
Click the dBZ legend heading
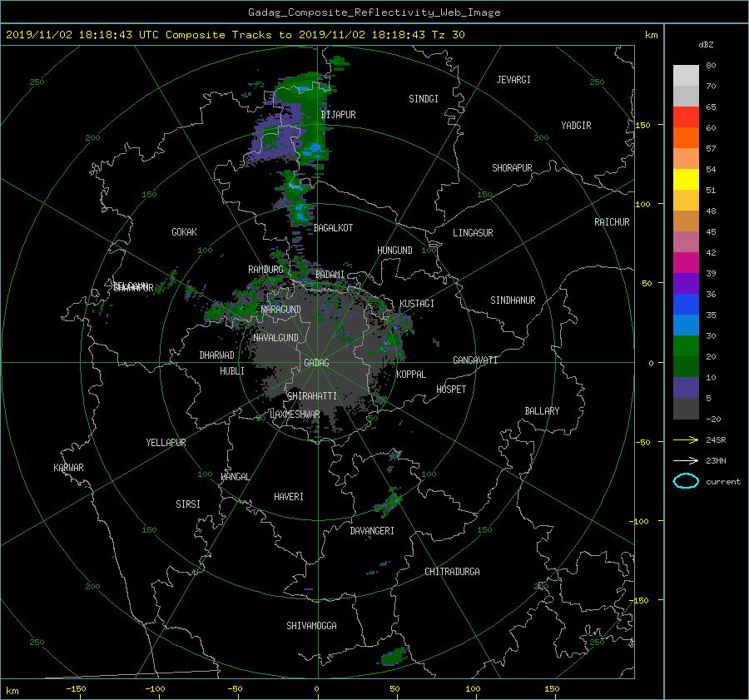(x=706, y=45)
